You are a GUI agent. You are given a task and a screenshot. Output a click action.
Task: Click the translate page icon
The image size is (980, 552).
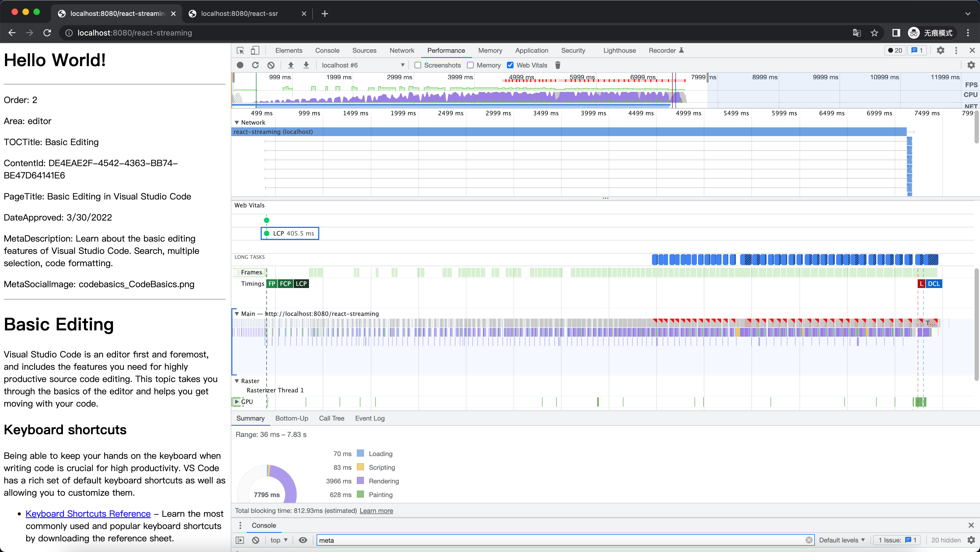[x=856, y=33]
